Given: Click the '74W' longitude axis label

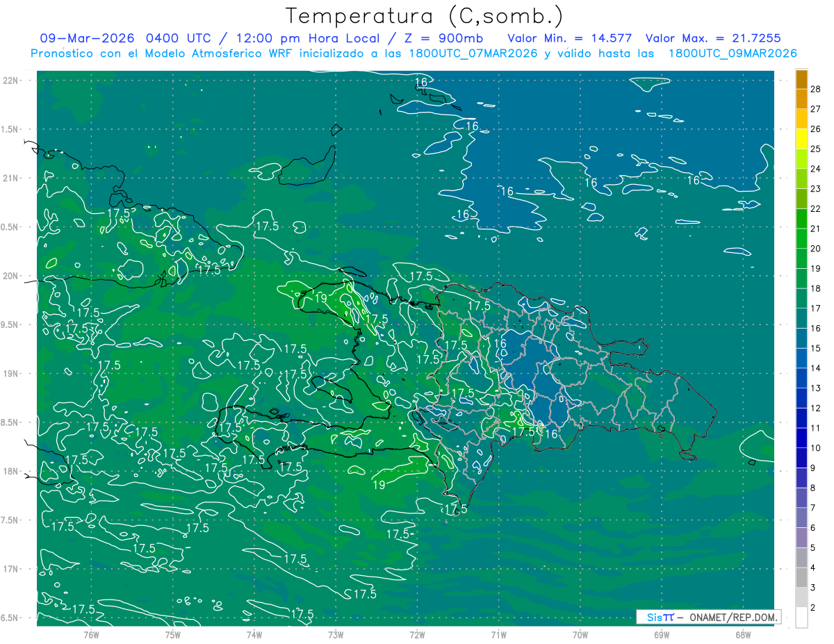Looking at the screenshot, I should click(x=254, y=634).
